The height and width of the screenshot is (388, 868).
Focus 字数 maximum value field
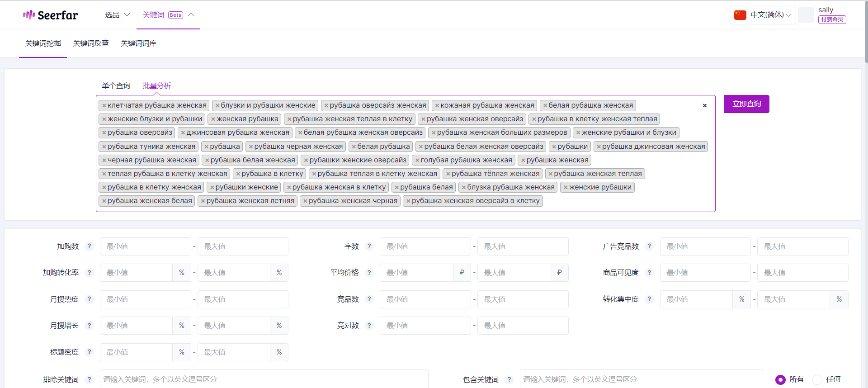tap(523, 246)
